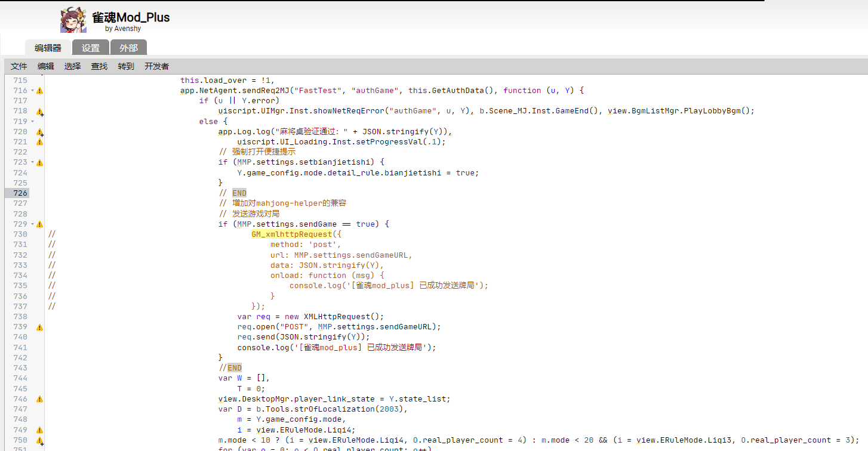The image size is (868, 451).
Task: Click the warning icon on line 718
Action: tap(39, 112)
